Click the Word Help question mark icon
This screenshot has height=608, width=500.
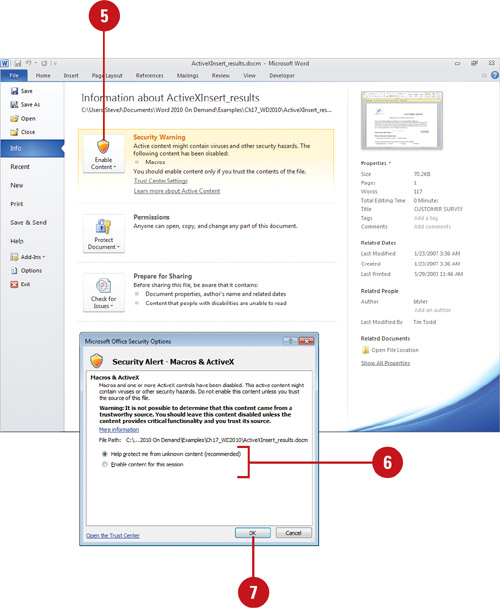coord(495,75)
